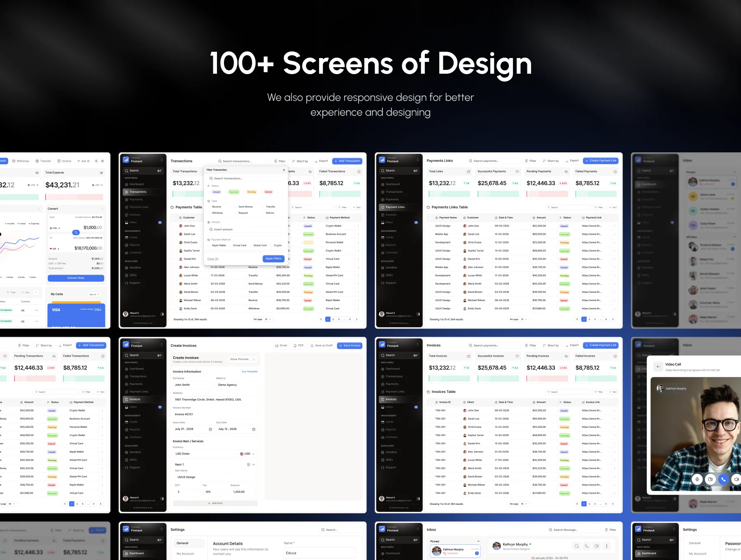
Task: Check the Refund type checkbox
Action: click(263, 213)
